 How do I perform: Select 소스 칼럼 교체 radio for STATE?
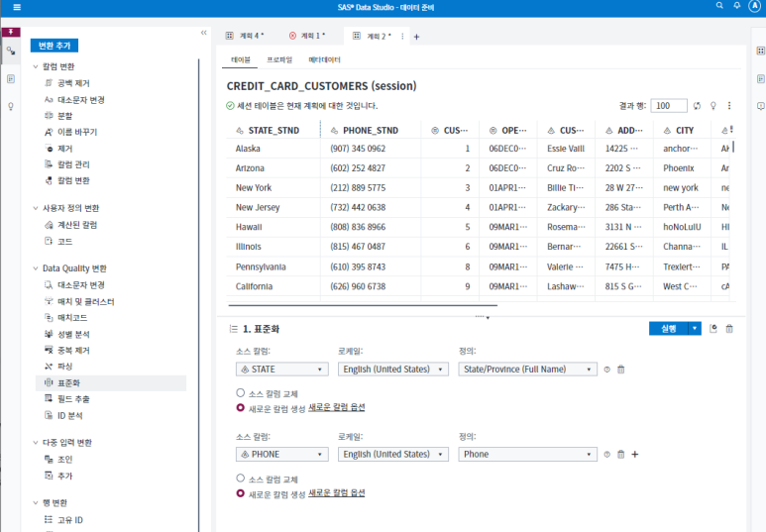click(x=241, y=392)
